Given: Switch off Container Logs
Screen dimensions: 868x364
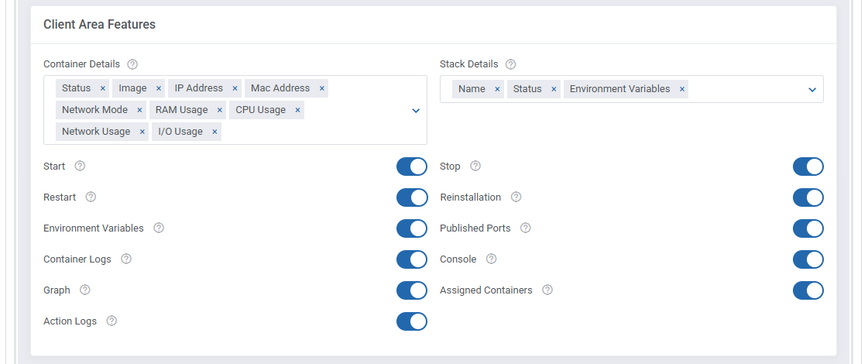Looking at the screenshot, I should (412, 260).
